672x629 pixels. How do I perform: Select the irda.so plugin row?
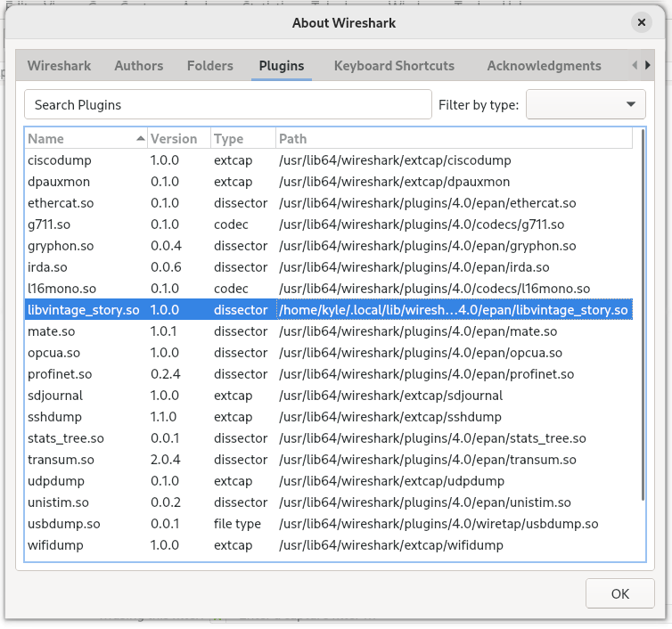(x=329, y=267)
